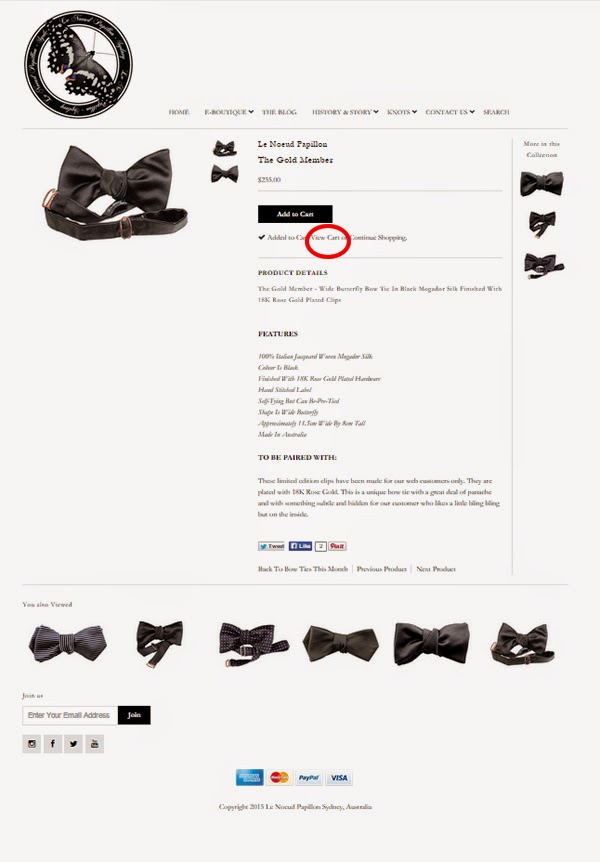
Task: Open the YouTube social icon
Action: click(x=95, y=744)
